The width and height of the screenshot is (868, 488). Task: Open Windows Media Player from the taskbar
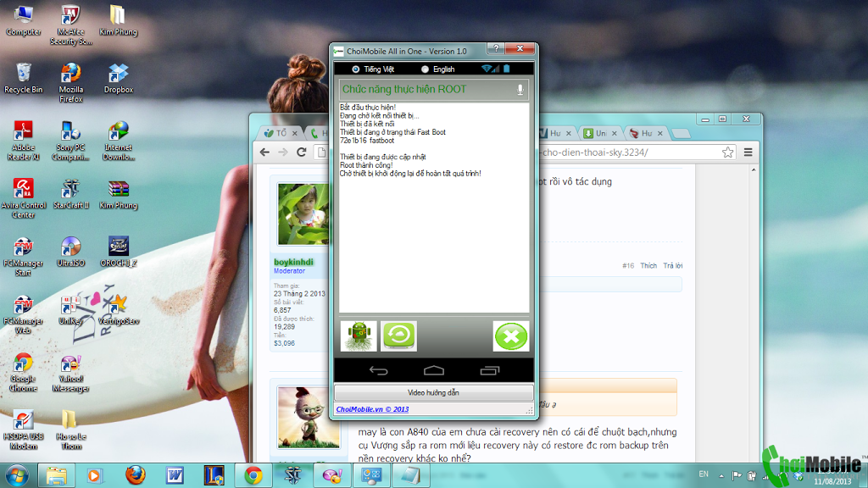pyautogui.click(x=95, y=476)
